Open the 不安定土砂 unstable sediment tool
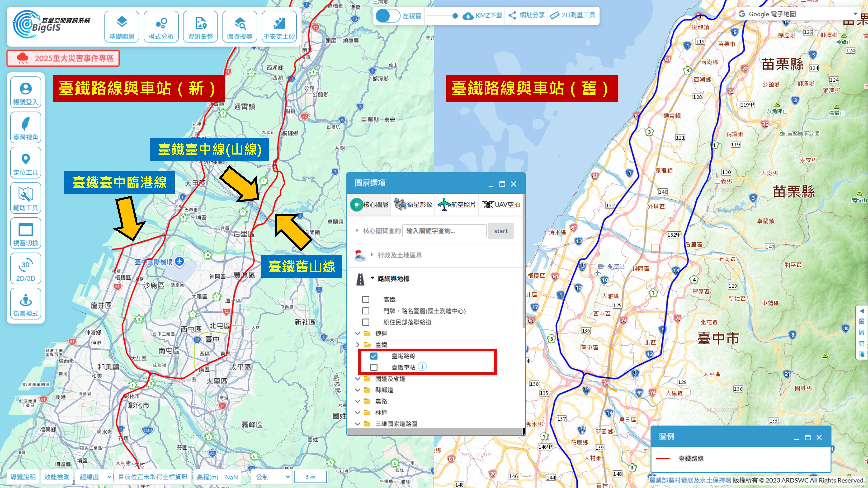This screenshot has width=868, height=488. click(279, 27)
